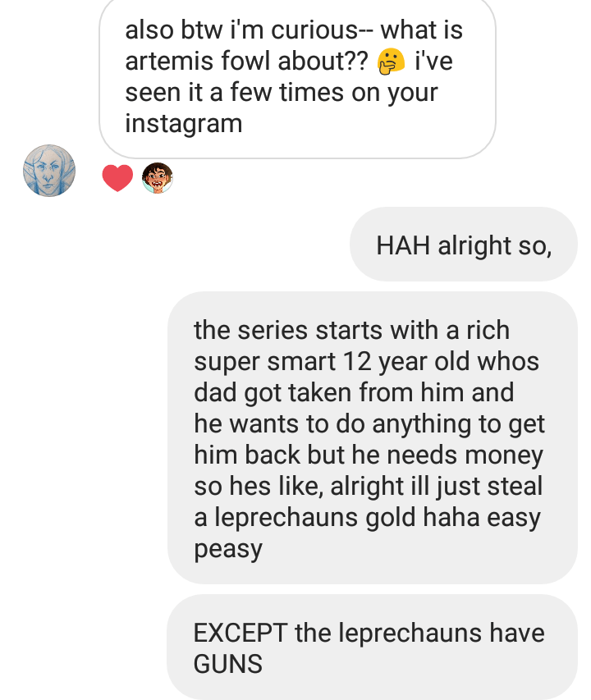Tap the 'what is artemis fowl about' message
This screenshot has height=700, width=591.
point(297,77)
